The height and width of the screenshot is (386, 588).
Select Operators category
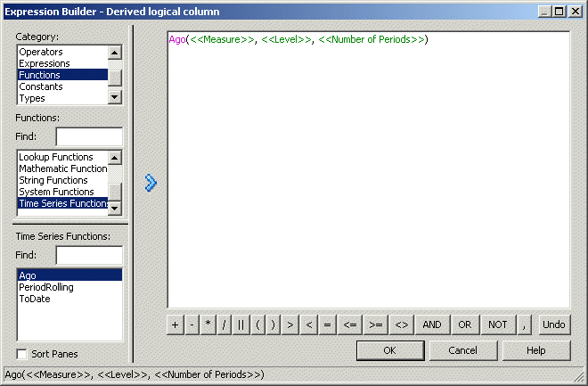62,52
